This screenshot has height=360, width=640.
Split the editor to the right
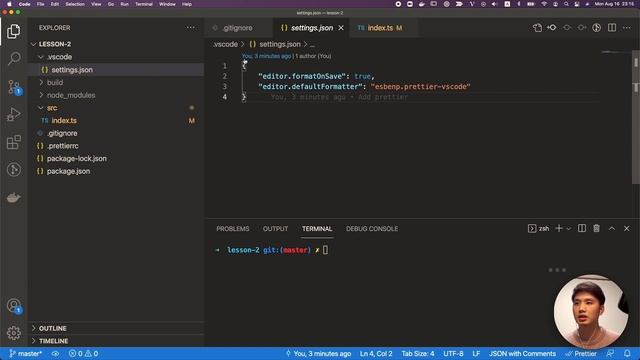point(612,28)
